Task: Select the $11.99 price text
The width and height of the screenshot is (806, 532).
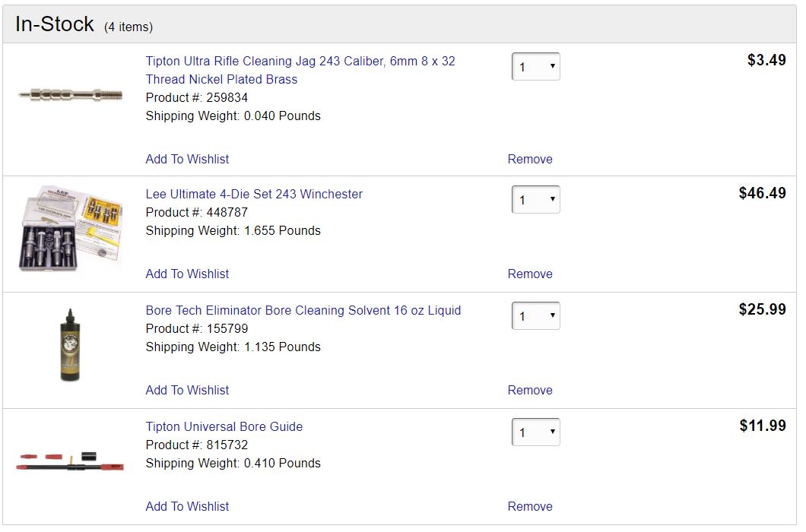Action: (x=763, y=425)
